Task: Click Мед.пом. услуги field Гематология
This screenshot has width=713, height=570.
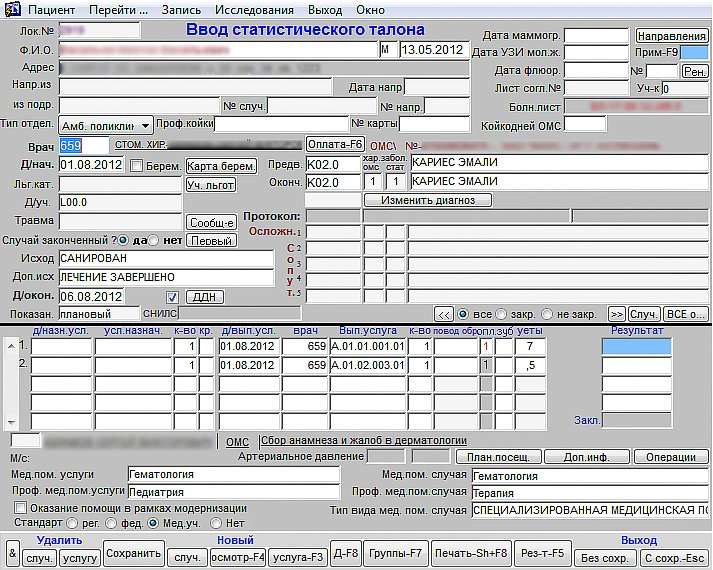Action: coord(234,475)
